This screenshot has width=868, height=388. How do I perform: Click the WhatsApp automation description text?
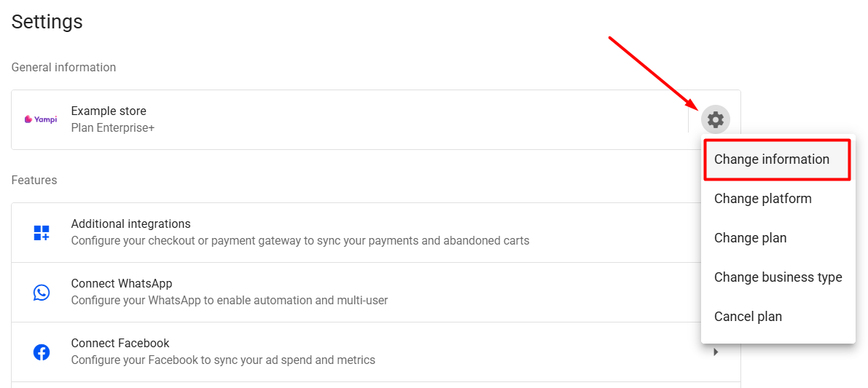pyautogui.click(x=229, y=300)
